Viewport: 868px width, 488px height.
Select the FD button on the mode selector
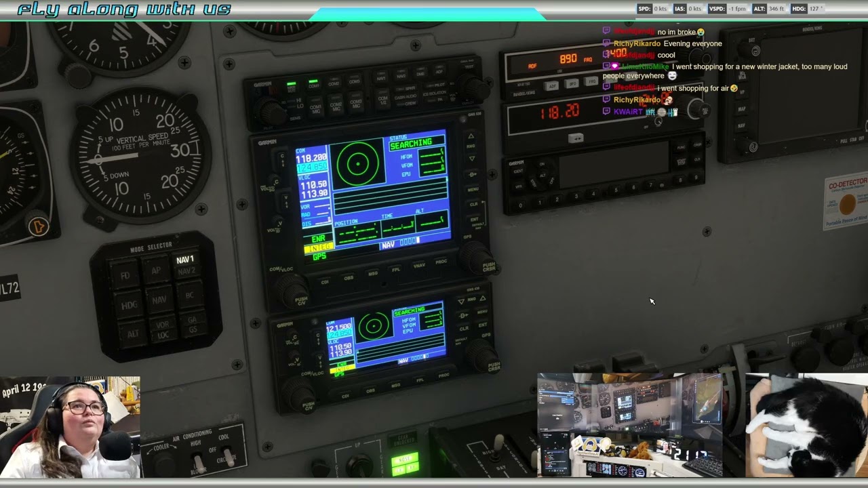pos(125,274)
